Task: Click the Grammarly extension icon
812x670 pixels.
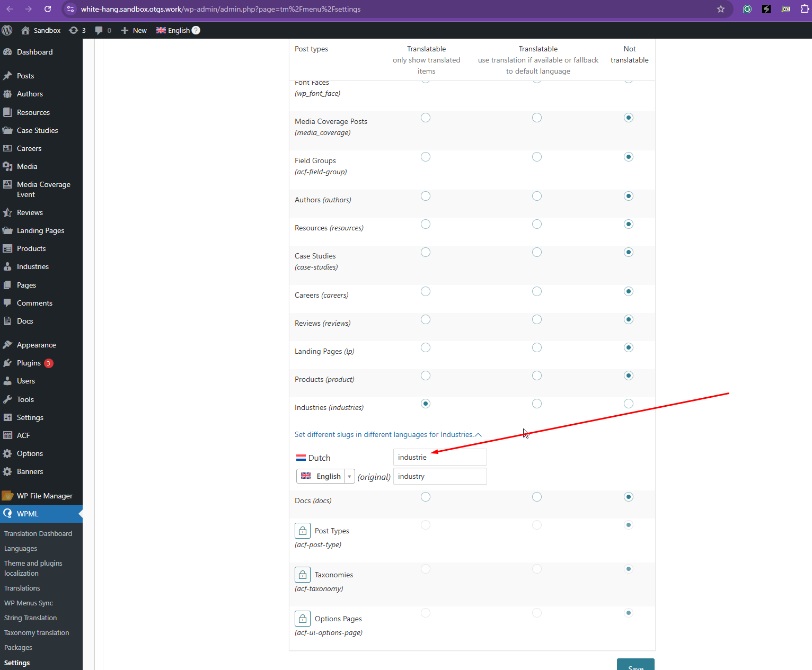Action: [x=747, y=9]
